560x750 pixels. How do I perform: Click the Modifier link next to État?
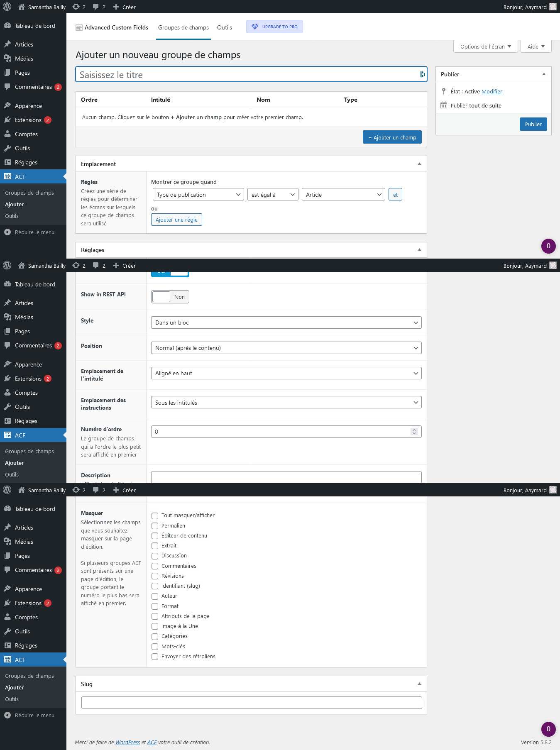(x=492, y=91)
